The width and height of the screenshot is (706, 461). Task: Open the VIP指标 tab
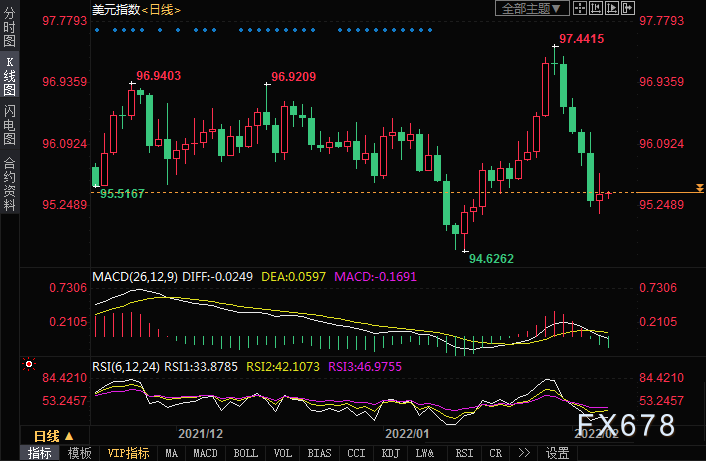[x=128, y=453]
